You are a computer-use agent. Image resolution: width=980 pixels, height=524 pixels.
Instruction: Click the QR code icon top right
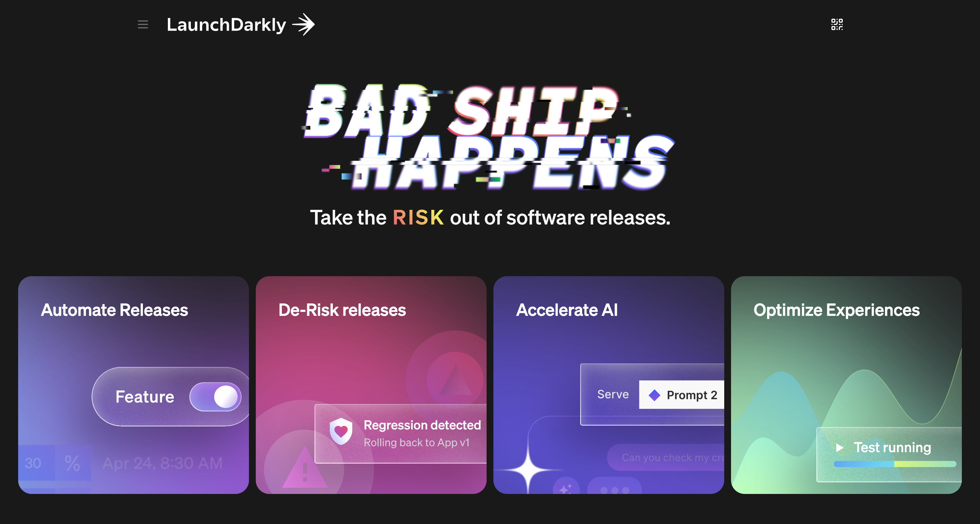tap(837, 25)
